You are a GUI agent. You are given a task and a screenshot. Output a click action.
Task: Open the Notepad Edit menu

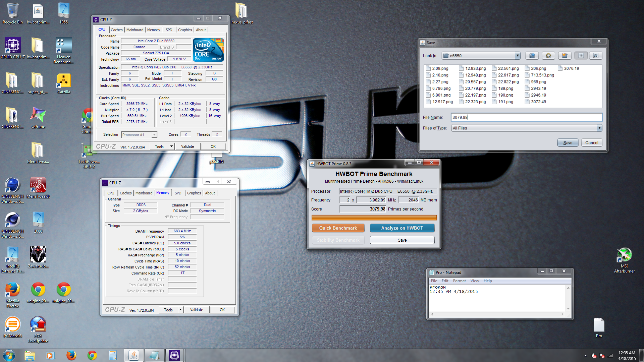click(x=445, y=281)
